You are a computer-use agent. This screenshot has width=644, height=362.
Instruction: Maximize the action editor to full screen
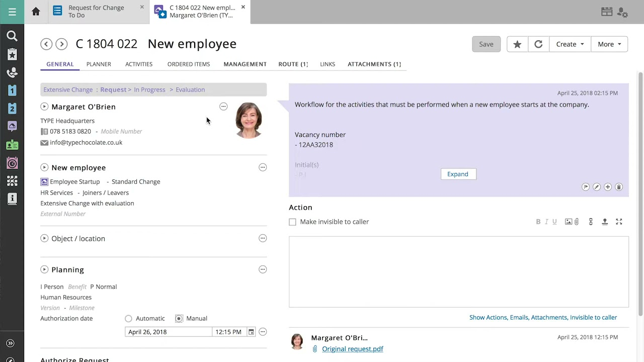619,222
